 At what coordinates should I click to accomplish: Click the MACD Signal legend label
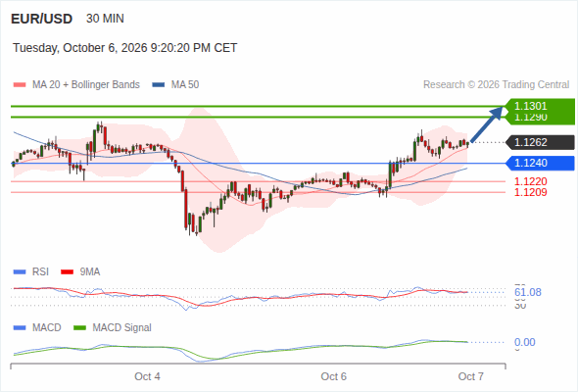click(122, 328)
